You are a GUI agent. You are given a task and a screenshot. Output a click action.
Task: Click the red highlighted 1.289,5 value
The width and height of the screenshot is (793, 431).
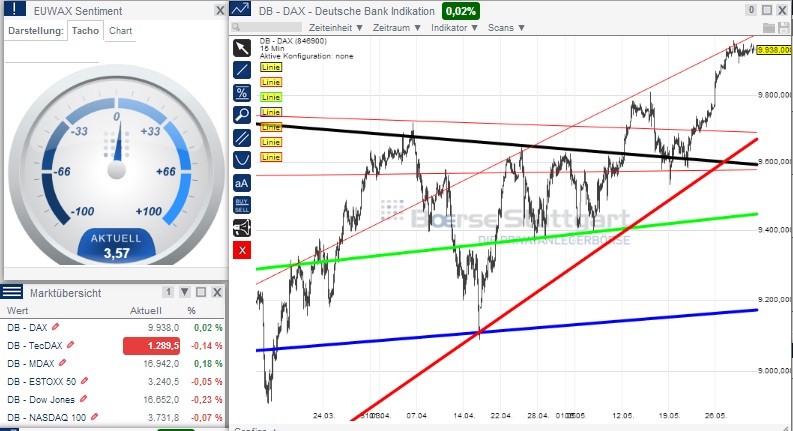[x=152, y=346]
